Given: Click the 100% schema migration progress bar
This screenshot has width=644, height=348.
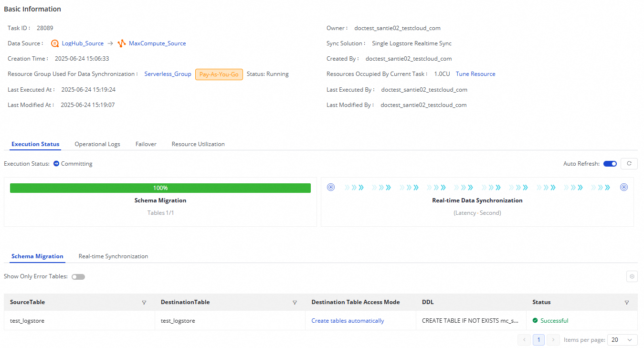Looking at the screenshot, I should [160, 188].
